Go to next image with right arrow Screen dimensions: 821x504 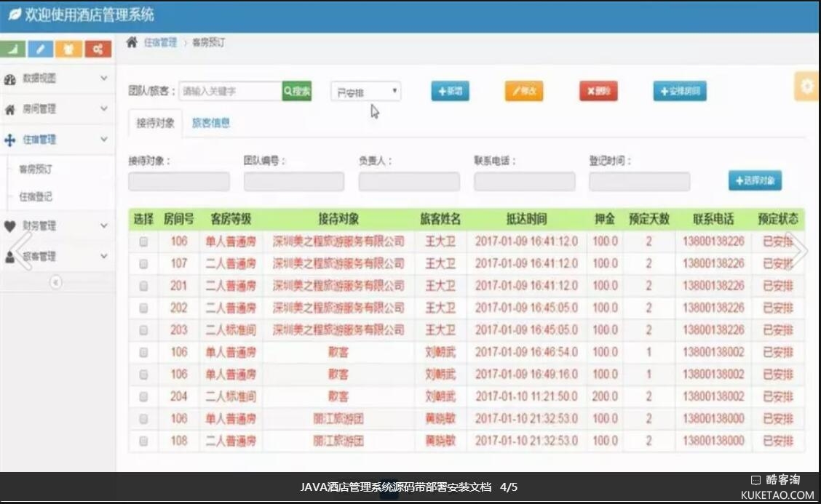click(798, 251)
